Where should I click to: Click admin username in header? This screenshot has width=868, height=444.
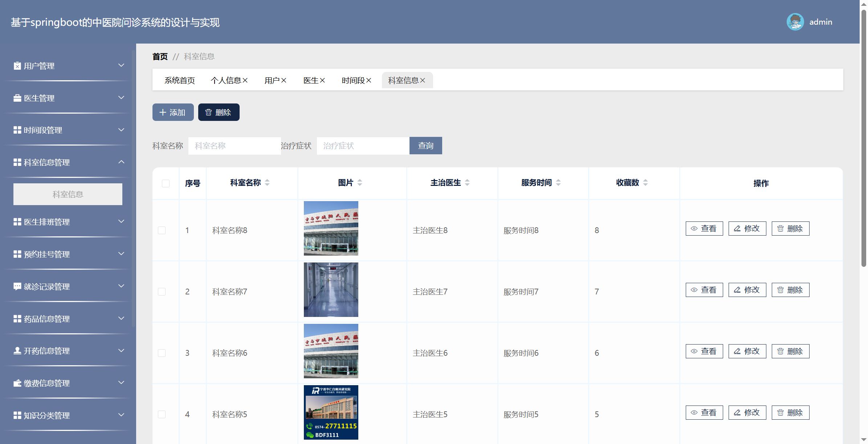(821, 22)
